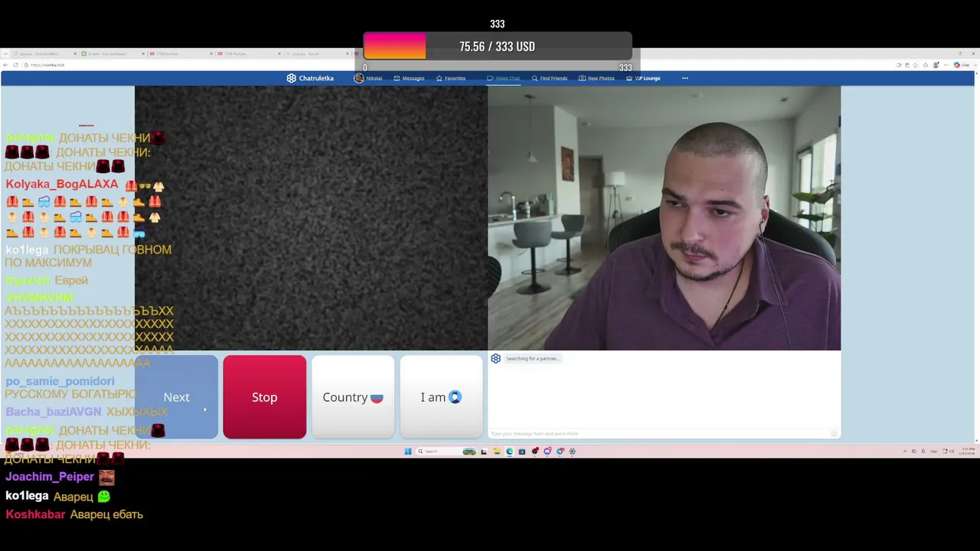Click Next to find another partner

(x=177, y=397)
